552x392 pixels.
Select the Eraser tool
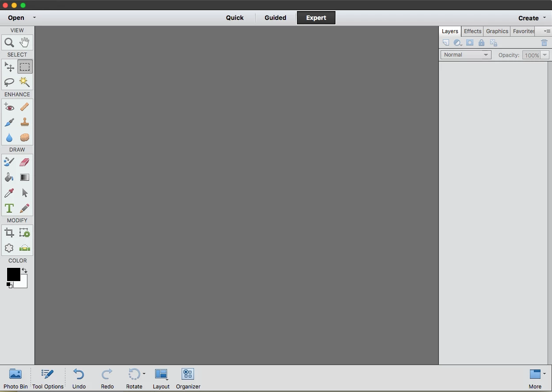tap(25, 162)
